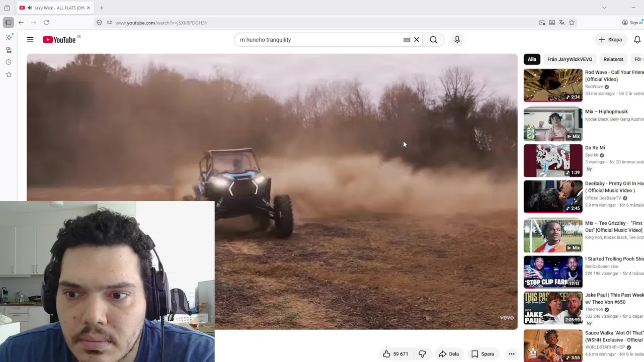Viewport: 644px width, 362px height.
Task: Open the AI sparkle sidebar icon
Action: [9, 37]
